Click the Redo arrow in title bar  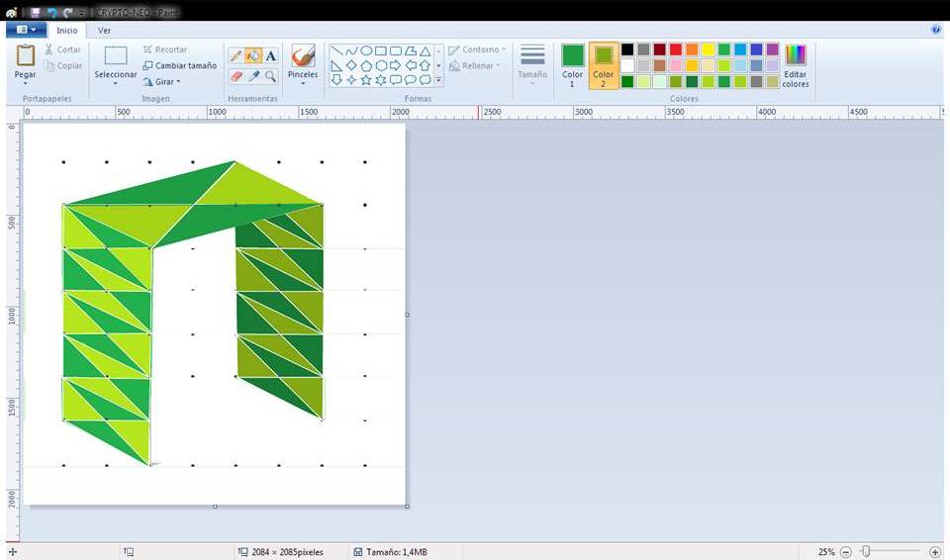(x=67, y=12)
